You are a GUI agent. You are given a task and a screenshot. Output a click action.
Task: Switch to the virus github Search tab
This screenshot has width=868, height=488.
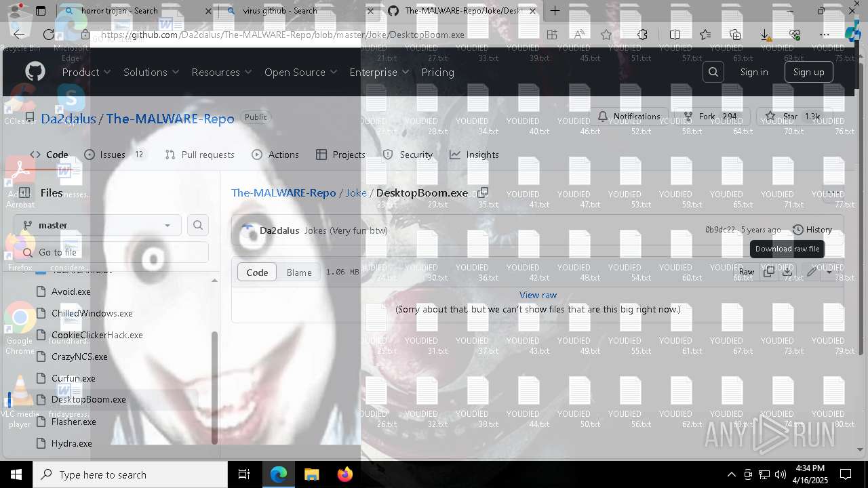pos(301,11)
